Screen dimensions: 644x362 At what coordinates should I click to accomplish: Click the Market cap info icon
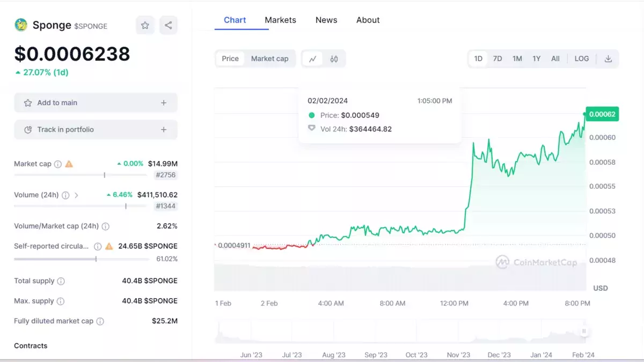(58, 164)
